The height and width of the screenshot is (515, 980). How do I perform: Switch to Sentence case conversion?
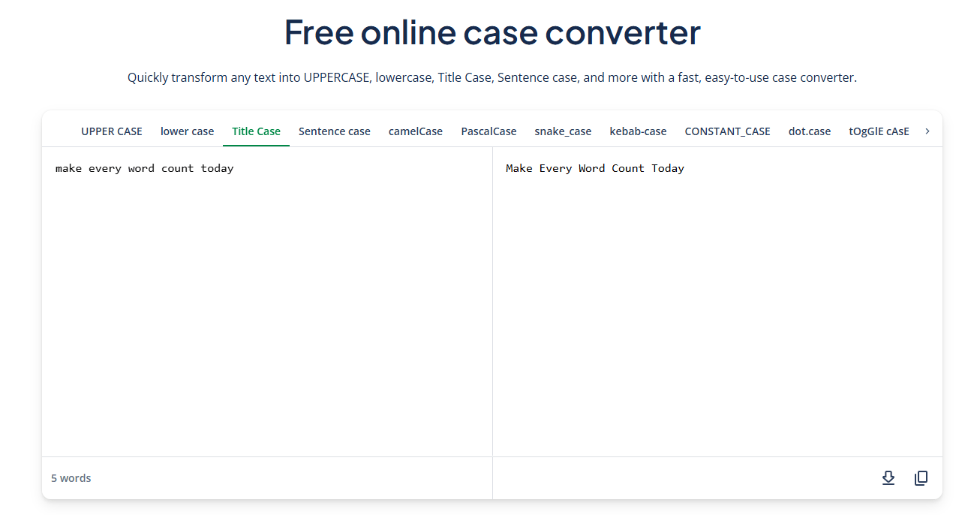335,131
